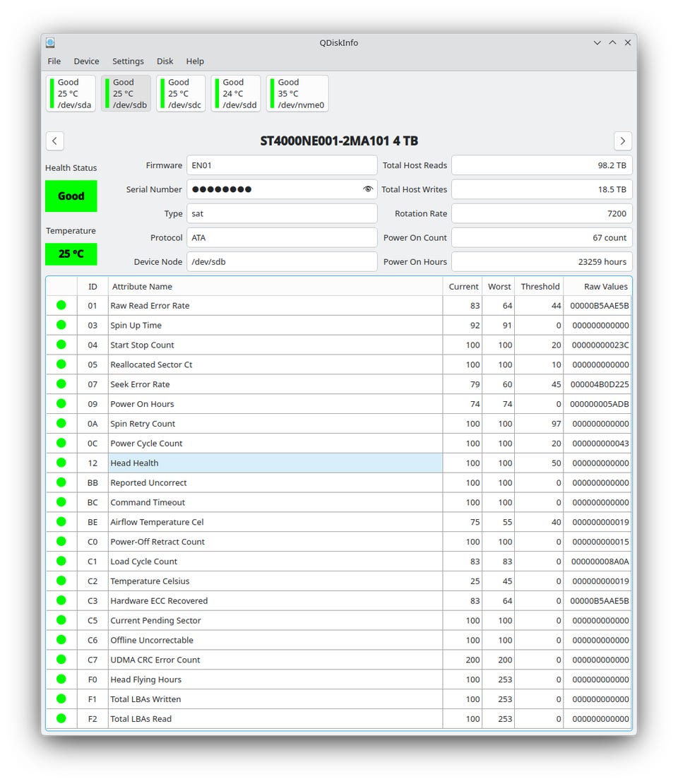Click the Type field showing sat
Screen dimensions: 678x784
(x=282, y=213)
